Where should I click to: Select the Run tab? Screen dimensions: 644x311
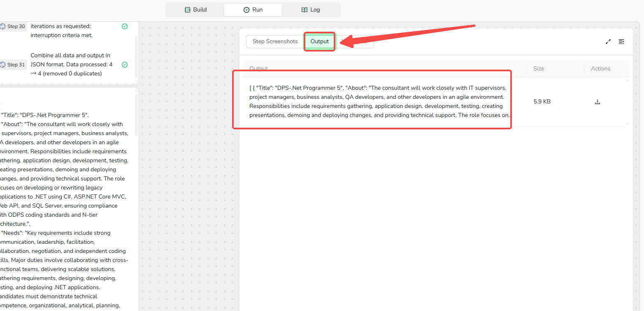[x=253, y=10]
